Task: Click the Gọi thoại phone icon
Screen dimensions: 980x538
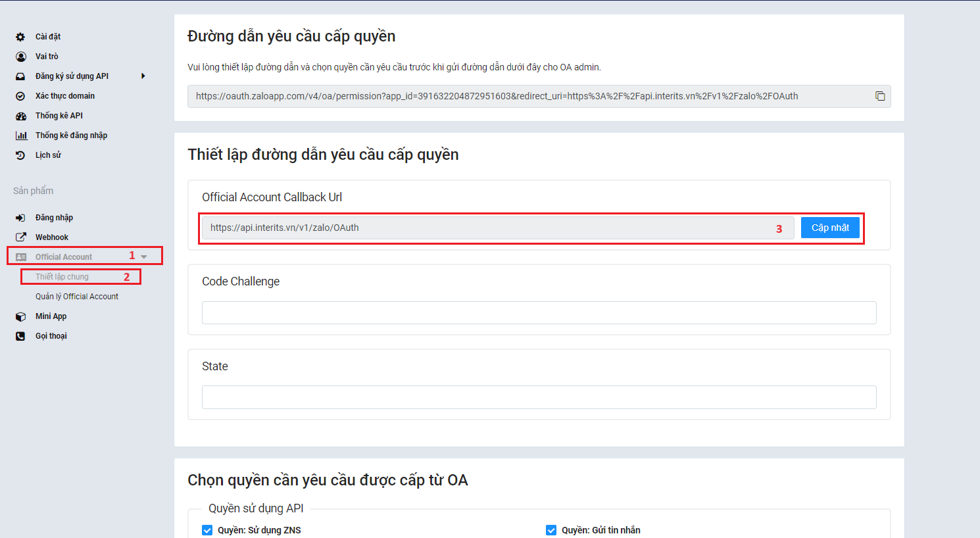Action: (x=20, y=336)
